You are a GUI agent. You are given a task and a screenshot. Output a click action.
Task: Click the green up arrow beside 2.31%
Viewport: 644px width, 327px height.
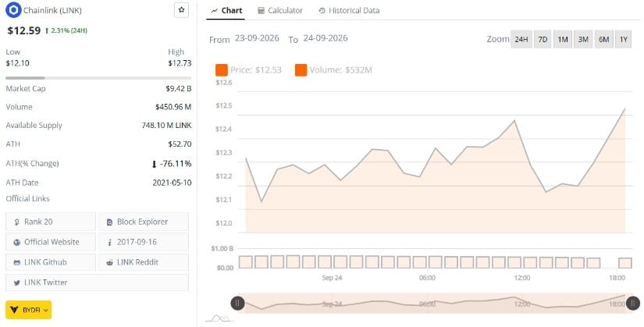coord(47,30)
